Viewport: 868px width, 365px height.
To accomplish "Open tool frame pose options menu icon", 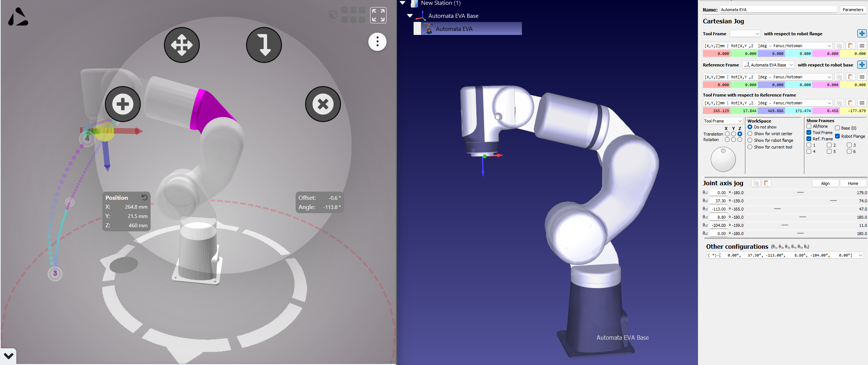I will 862,46.
